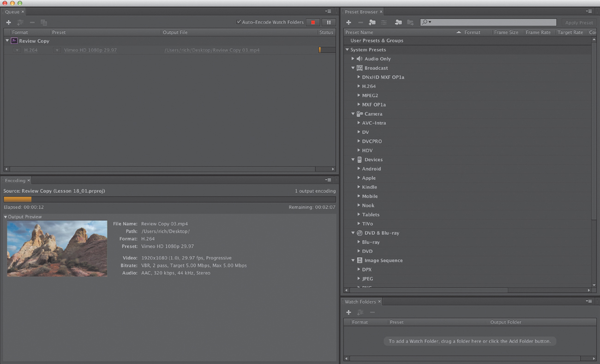This screenshot has height=364, width=600.
Task: Click the Duplicate icon in Queue toolbar
Action: point(44,22)
